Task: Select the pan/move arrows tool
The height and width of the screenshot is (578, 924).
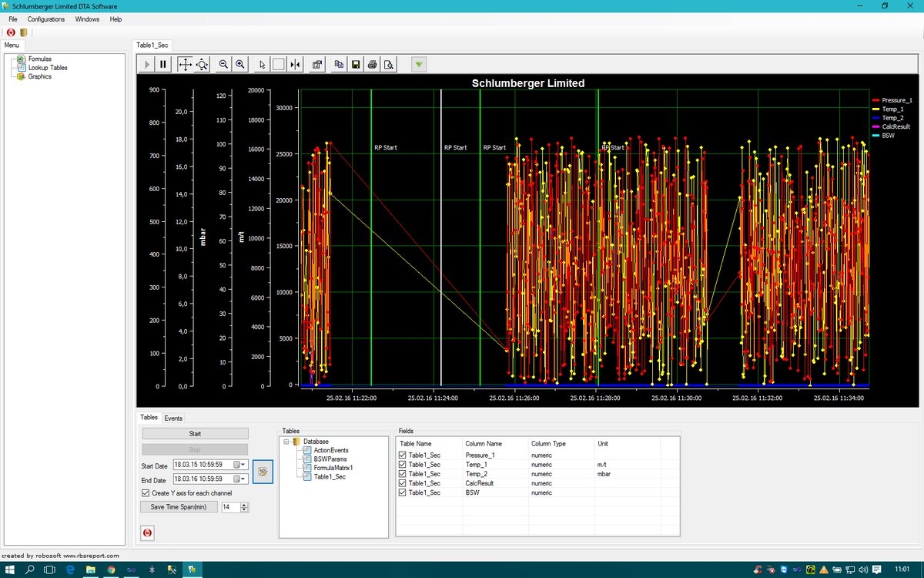Action: pos(185,65)
